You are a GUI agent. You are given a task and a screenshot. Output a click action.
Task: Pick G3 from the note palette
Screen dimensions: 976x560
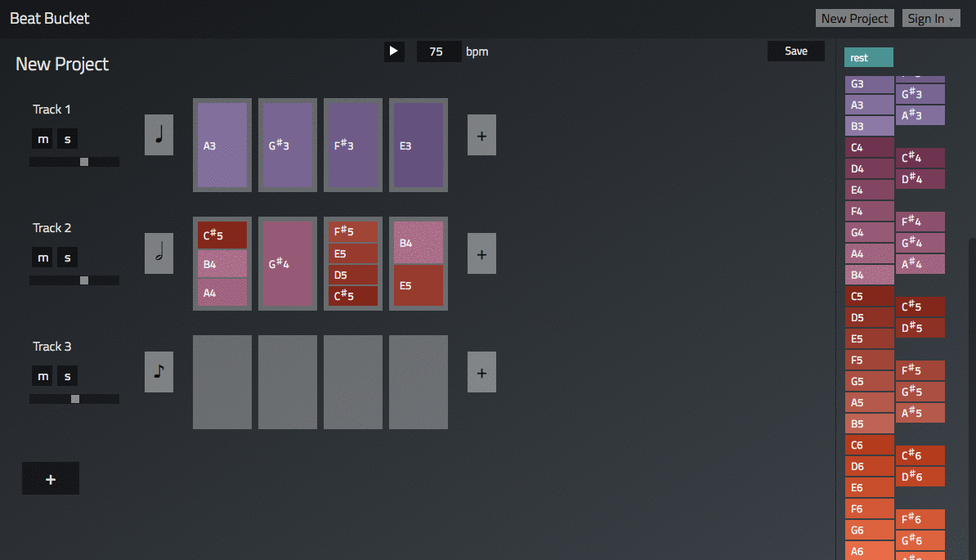pyautogui.click(x=870, y=84)
